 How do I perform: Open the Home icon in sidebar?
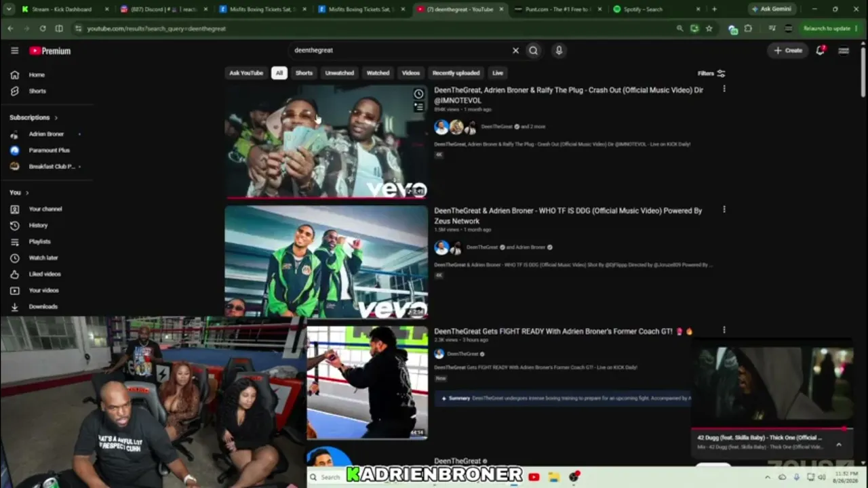(x=15, y=75)
